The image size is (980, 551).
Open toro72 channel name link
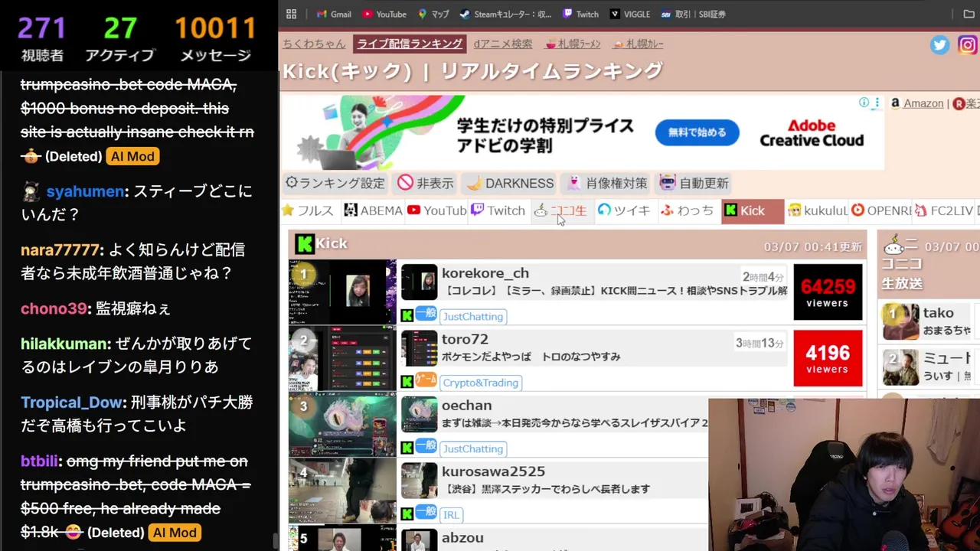coord(465,339)
